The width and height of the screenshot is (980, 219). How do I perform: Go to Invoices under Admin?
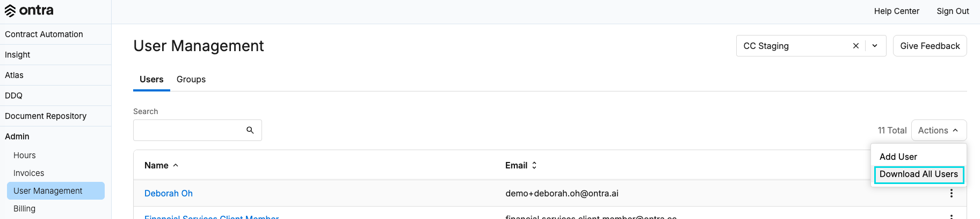[29, 173]
